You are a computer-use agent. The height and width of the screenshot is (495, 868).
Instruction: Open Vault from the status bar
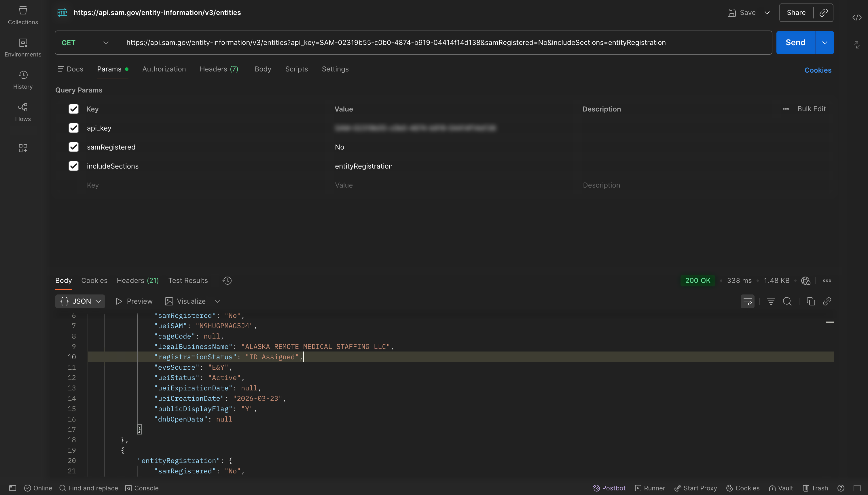[x=781, y=488]
